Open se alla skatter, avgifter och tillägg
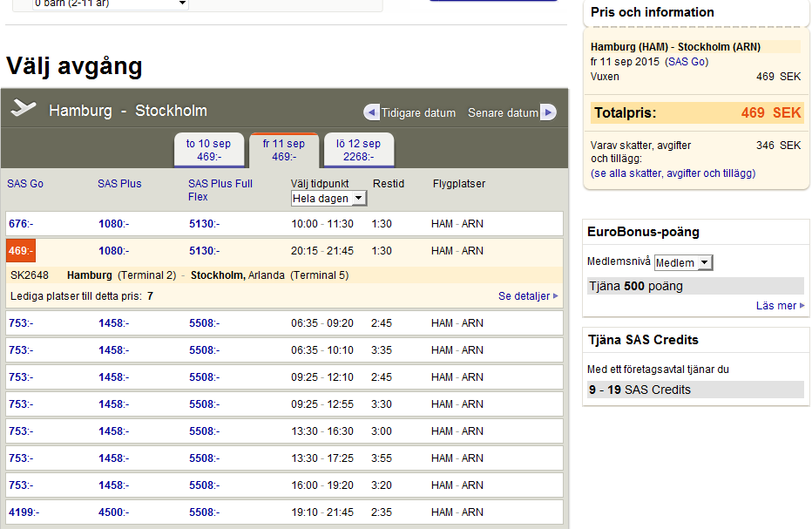Image resolution: width=812 pixels, height=529 pixels. tap(673, 173)
